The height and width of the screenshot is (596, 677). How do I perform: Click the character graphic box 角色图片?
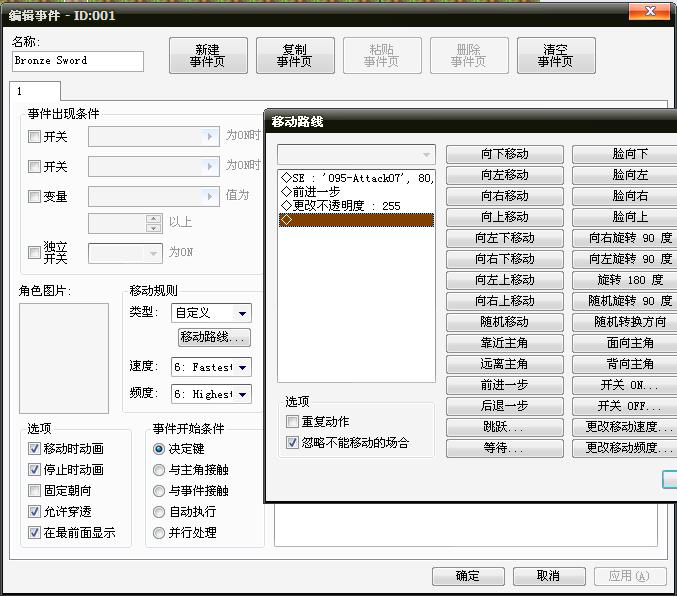click(x=64, y=358)
